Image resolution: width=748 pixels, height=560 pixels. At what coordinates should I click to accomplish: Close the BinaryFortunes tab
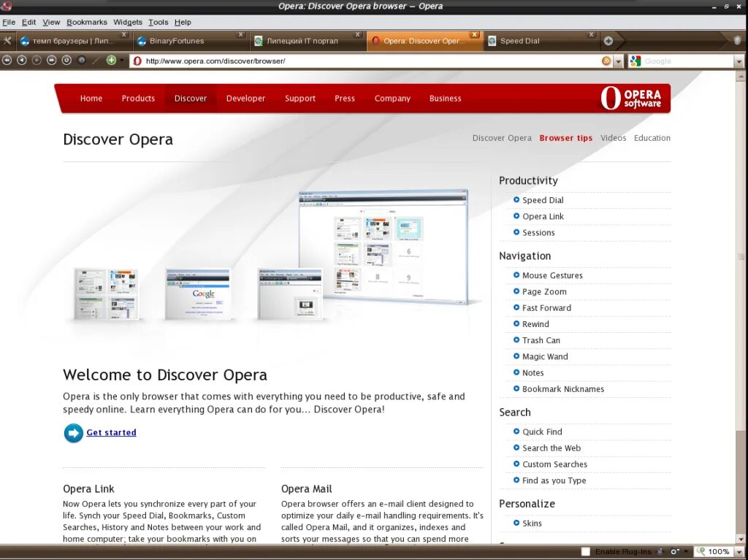tap(241, 35)
